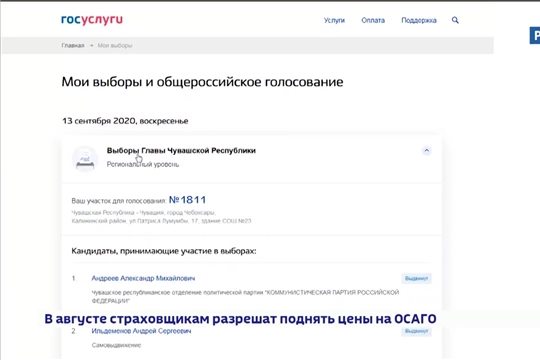Click the Мои выборы и общероссийское голосование heading
The image size is (540, 360).
click(202, 82)
